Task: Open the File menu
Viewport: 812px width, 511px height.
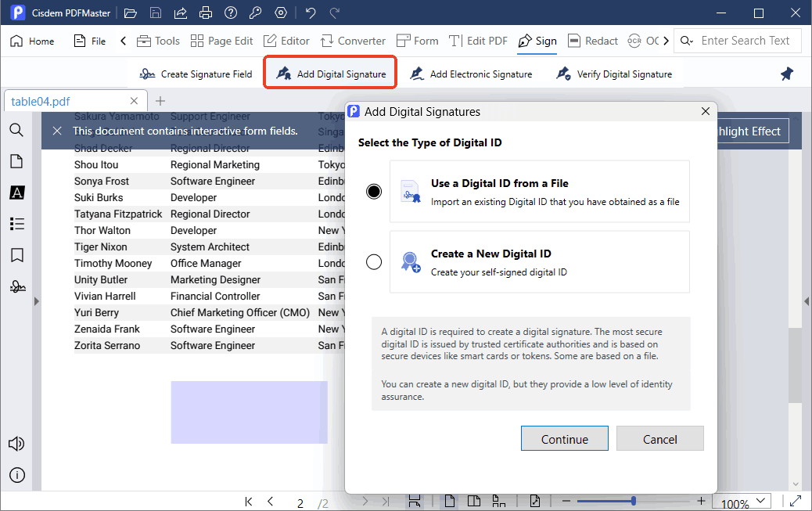Action: click(90, 41)
